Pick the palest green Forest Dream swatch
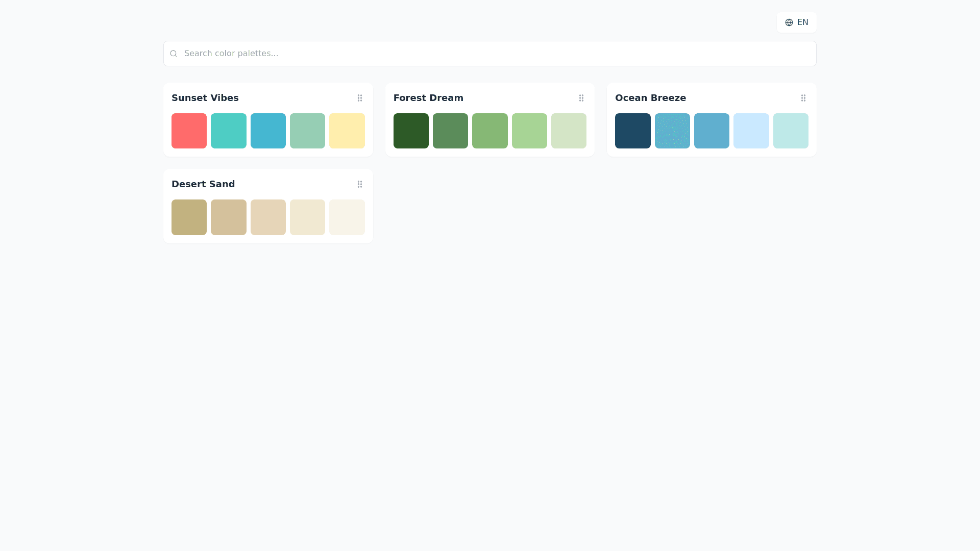Screen dimensions: 980x551 (x=569, y=131)
